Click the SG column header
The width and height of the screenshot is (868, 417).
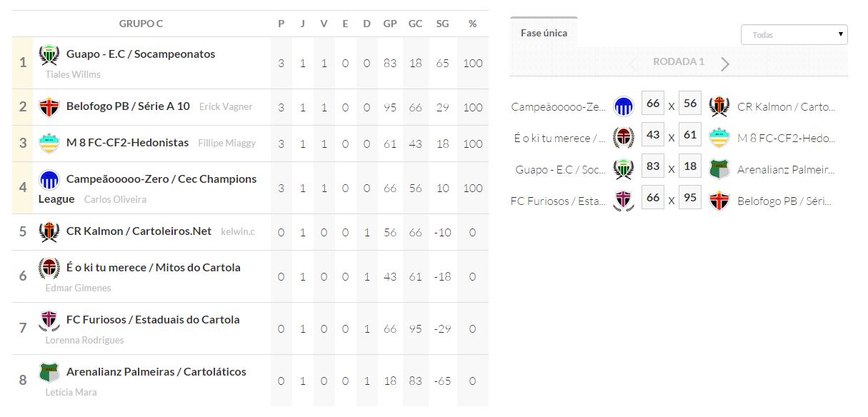442,24
